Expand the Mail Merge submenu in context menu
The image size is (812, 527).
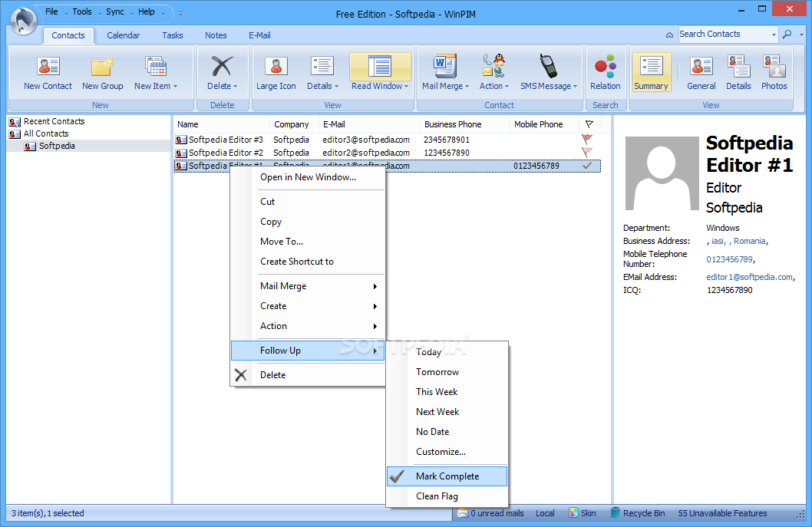[308, 286]
